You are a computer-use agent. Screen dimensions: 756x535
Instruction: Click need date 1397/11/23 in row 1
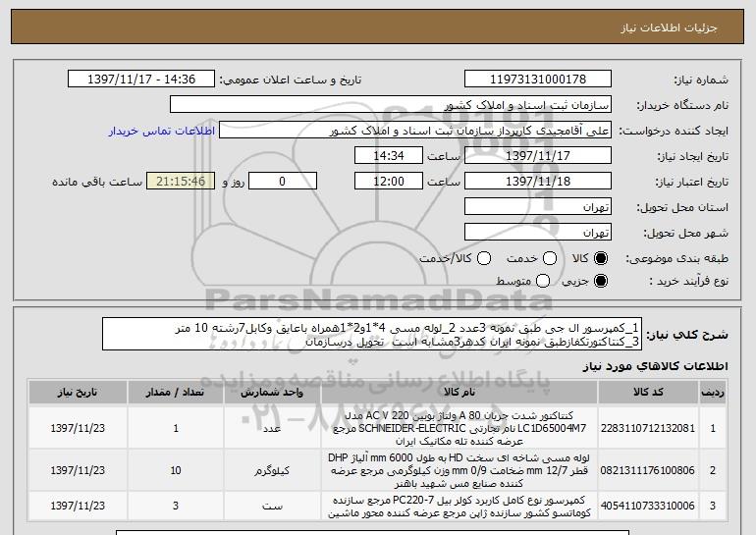[x=78, y=428]
